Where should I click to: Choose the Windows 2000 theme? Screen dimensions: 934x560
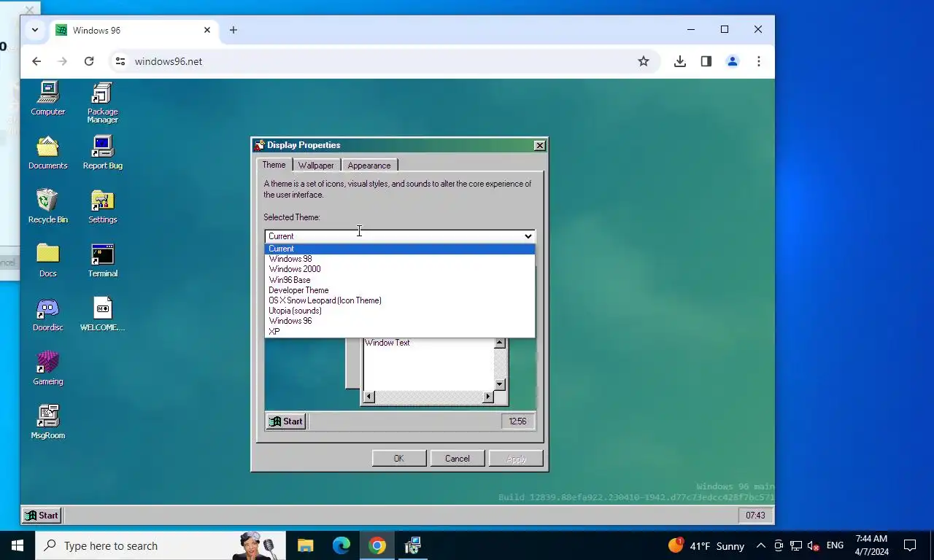pos(400,269)
